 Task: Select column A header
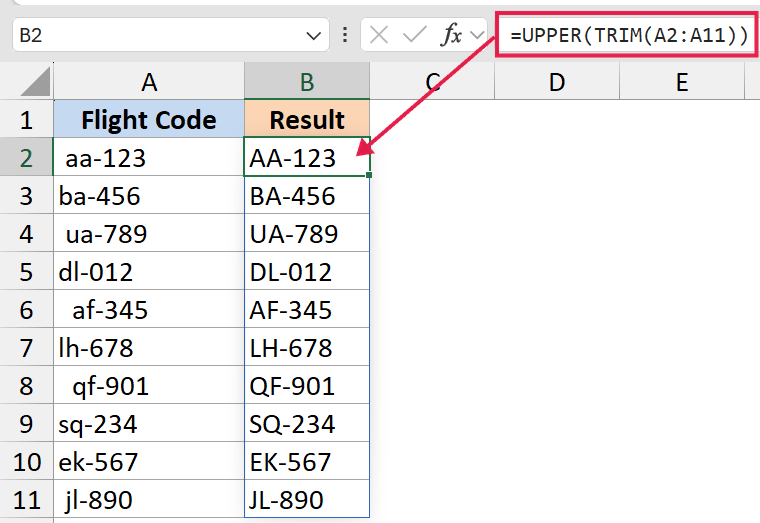pos(149,81)
